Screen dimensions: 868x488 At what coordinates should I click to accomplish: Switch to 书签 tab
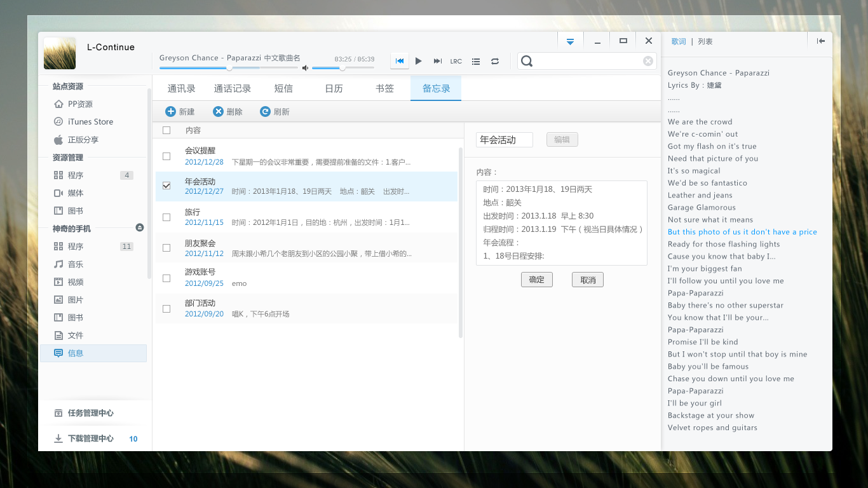(x=385, y=88)
